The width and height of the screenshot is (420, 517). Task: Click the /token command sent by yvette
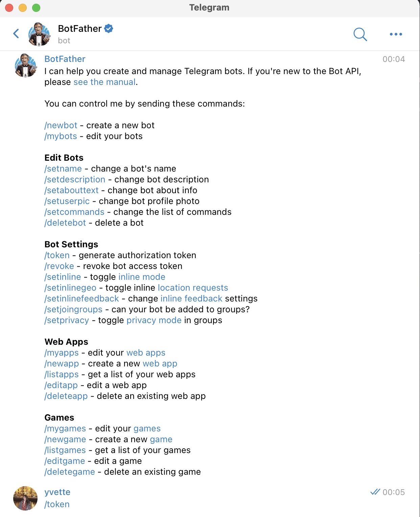[x=57, y=504]
